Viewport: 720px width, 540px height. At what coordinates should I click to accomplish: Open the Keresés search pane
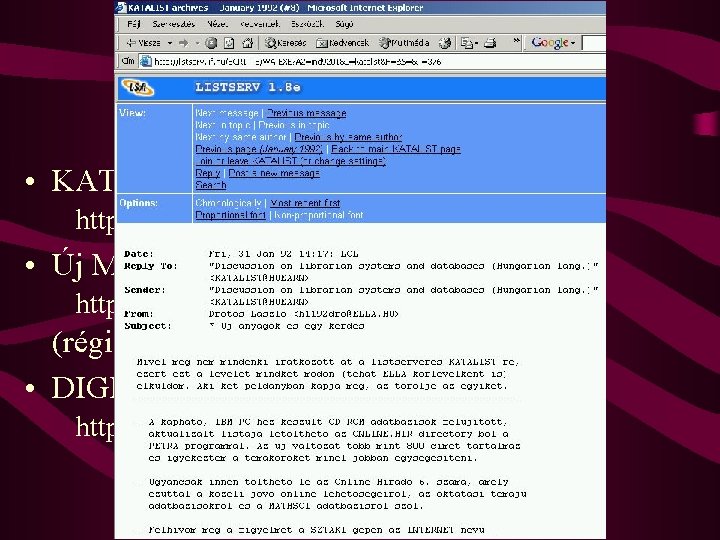[x=286, y=43]
